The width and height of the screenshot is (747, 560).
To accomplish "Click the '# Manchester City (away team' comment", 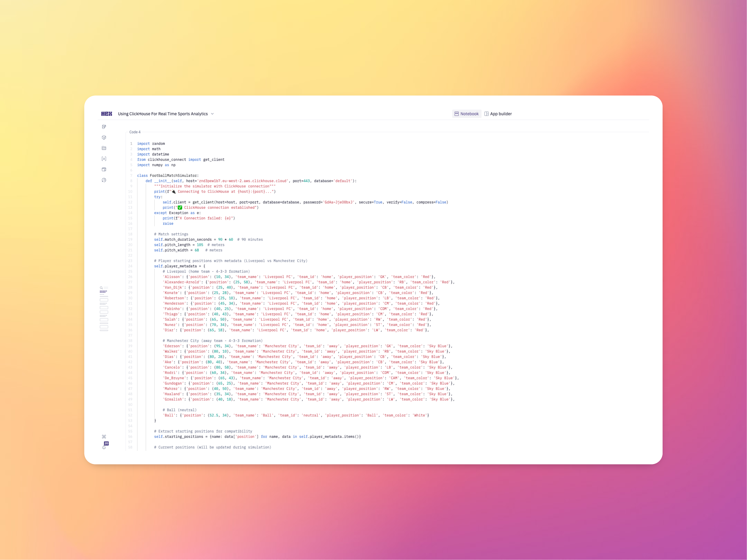I will 212,341.
